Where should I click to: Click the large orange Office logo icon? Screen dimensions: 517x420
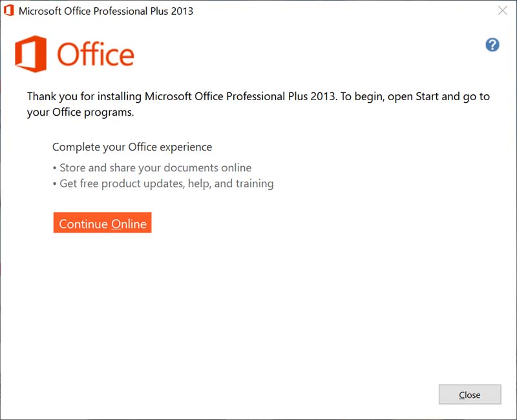(x=30, y=54)
